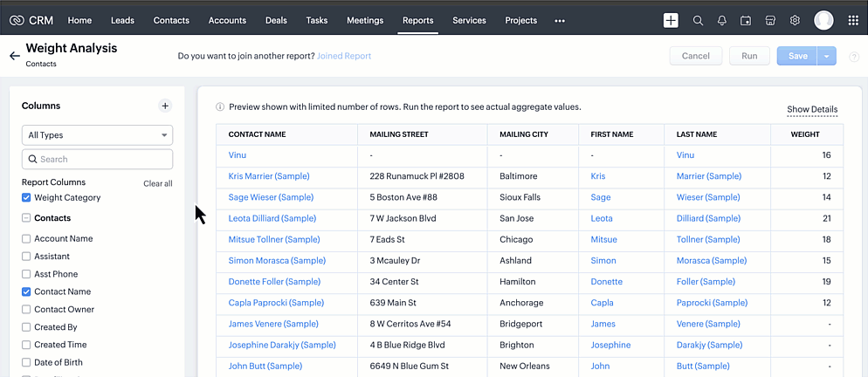Screen dimensions: 868x377
Task: Open the marketplace store icon
Action: (770, 20)
